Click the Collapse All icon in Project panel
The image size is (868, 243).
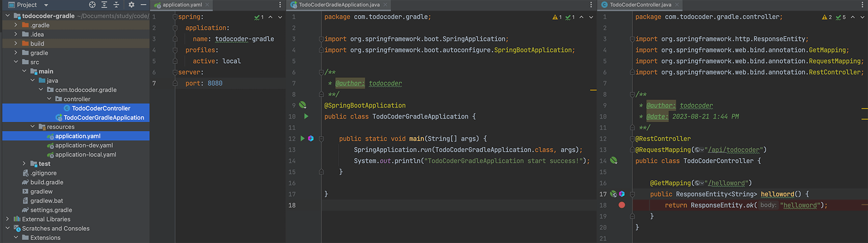tap(116, 5)
